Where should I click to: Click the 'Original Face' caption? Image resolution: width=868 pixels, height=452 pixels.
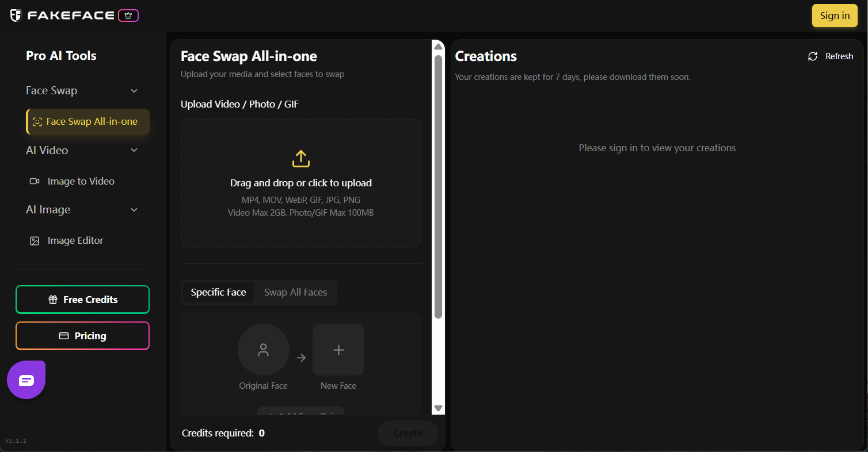click(264, 386)
